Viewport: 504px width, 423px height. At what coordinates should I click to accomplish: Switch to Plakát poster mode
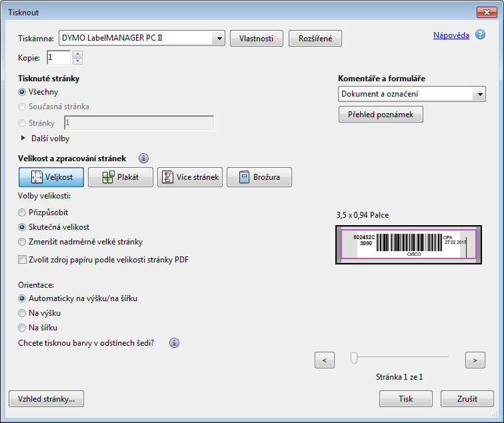[x=121, y=177]
